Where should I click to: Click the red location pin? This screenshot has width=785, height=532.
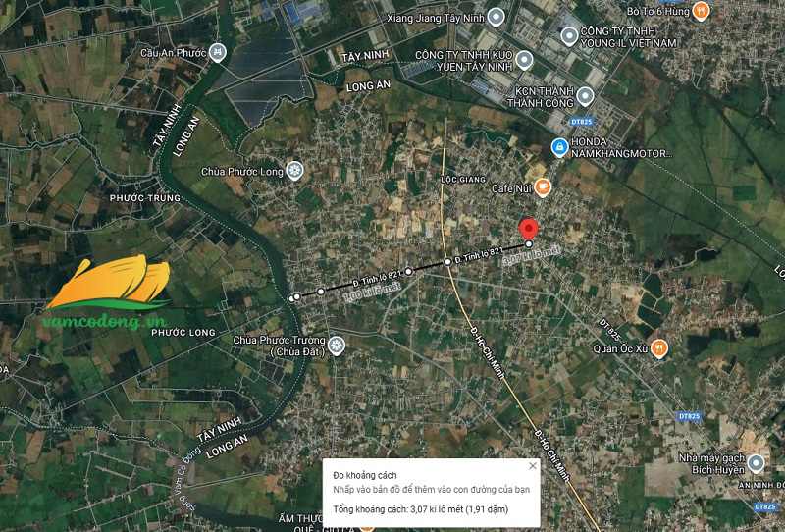pos(529,229)
